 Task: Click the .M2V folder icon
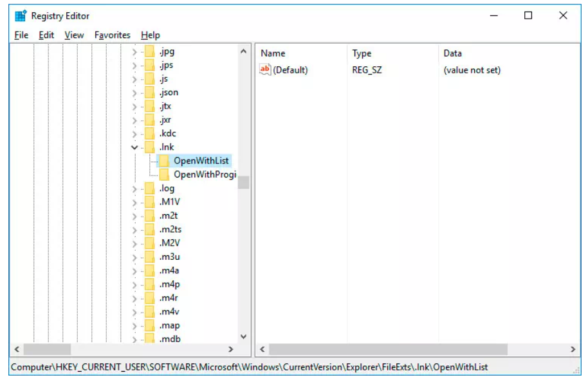150,243
